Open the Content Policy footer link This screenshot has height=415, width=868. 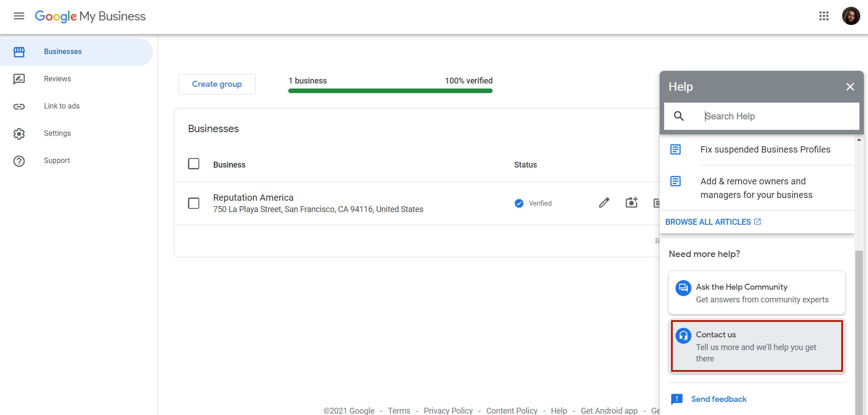(512, 410)
